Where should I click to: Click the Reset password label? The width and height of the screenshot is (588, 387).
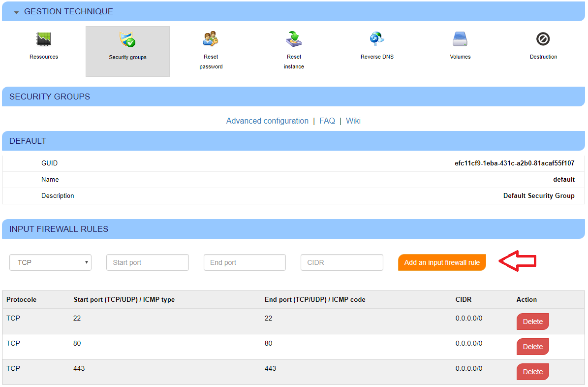[x=211, y=62]
